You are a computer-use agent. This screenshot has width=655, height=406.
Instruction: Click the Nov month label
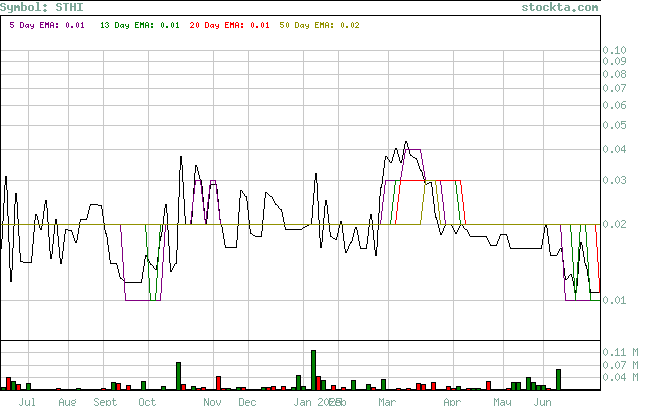point(212,401)
